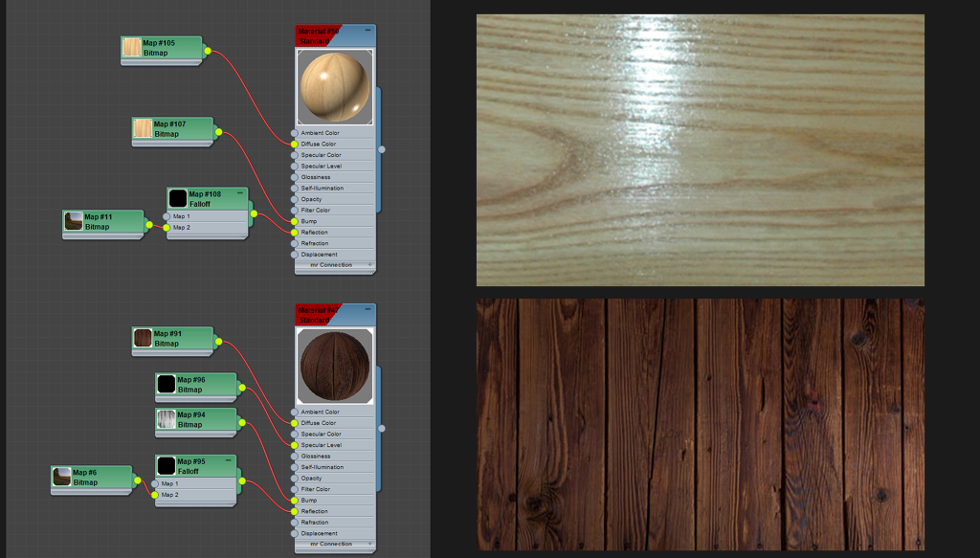
Task: Collapse the Material #50 node with minus button
Action: (x=367, y=30)
